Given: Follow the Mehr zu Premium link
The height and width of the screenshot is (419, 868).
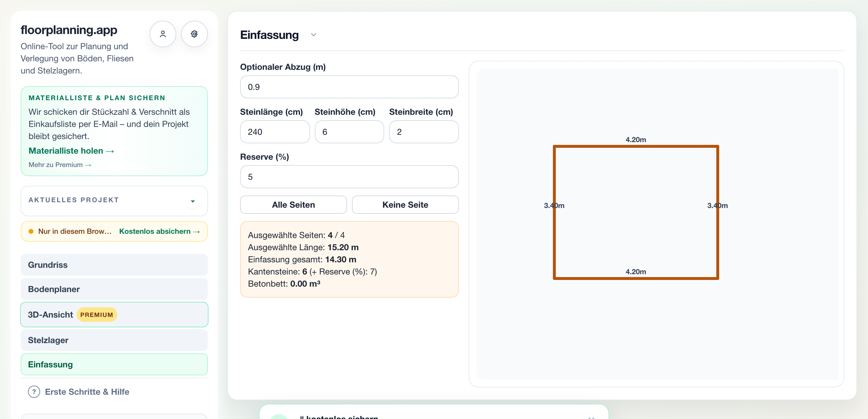Looking at the screenshot, I should [x=60, y=165].
